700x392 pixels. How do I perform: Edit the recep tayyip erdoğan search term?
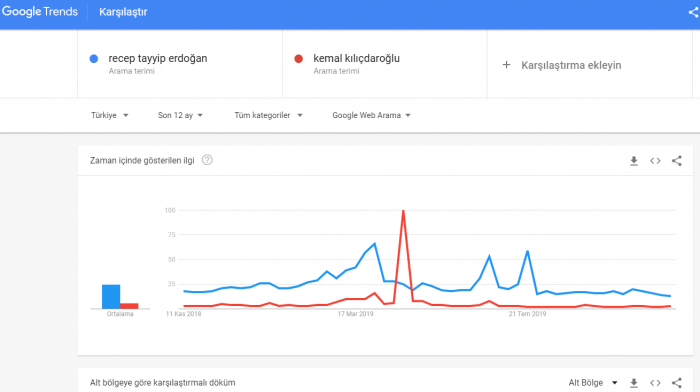point(158,58)
